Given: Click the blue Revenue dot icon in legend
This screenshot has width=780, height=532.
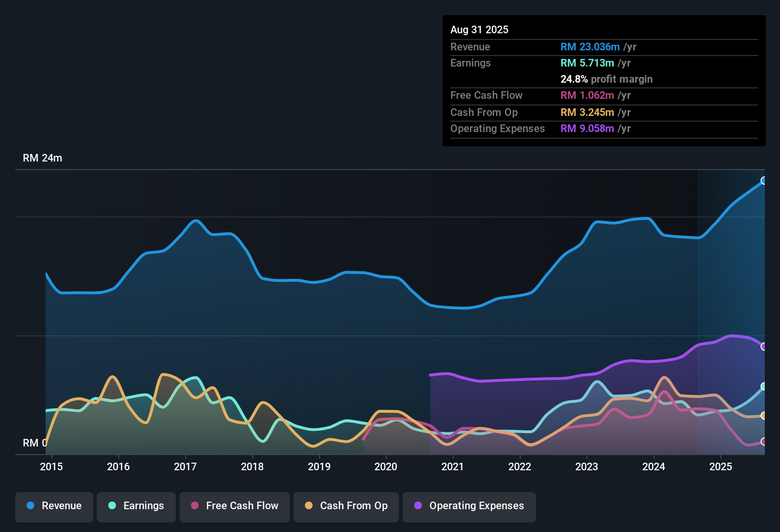Looking at the screenshot, I should [29, 506].
